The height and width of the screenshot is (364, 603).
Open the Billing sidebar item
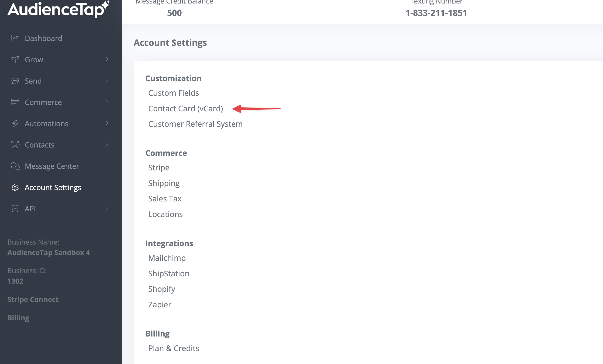pos(18,318)
